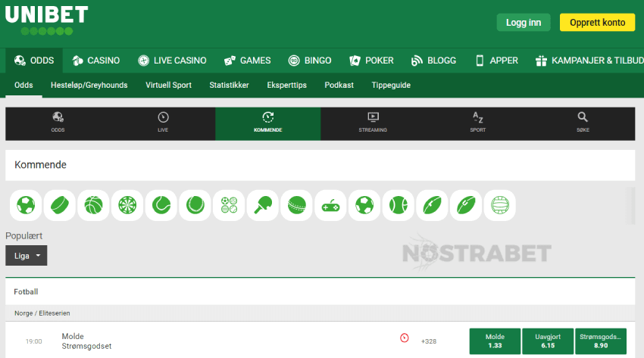Choose the basketball sport icon
Image resolution: width=644 pixels, height=358 pixels.
click(94, 205)
